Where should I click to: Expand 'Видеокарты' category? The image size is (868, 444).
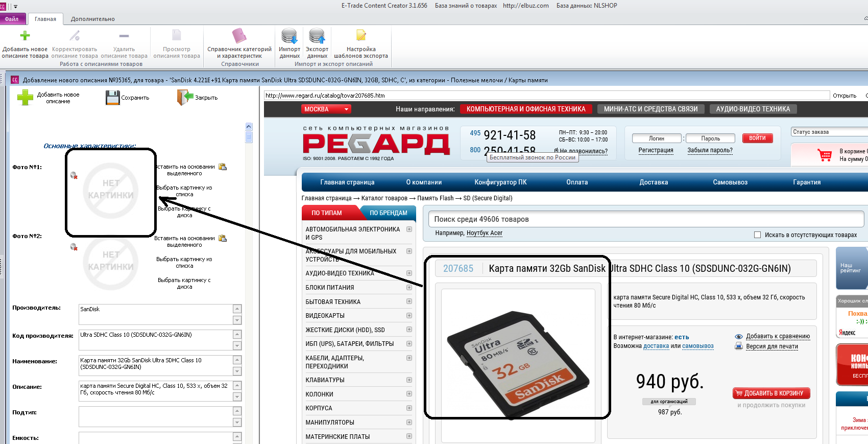(409, 316)
